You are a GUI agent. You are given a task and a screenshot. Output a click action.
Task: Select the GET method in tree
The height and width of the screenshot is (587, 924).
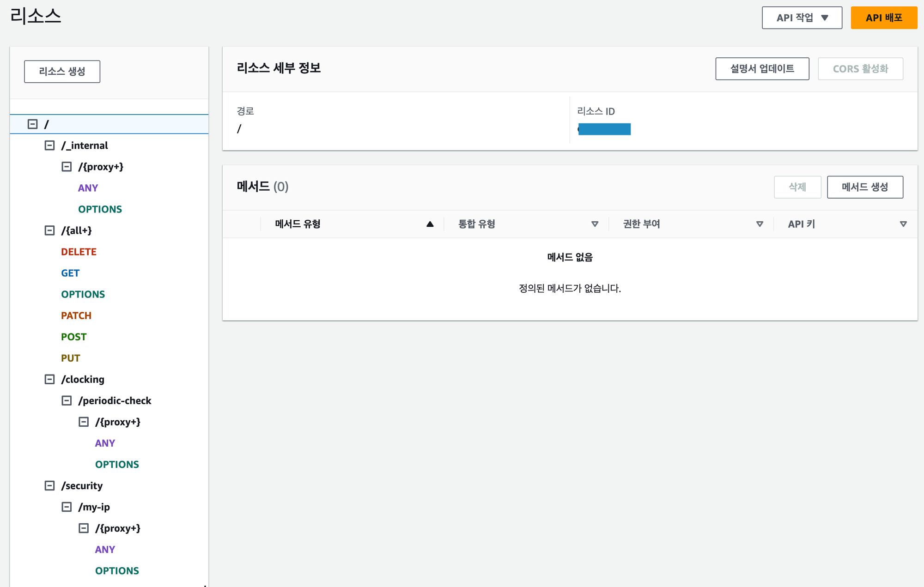[70, 273]
